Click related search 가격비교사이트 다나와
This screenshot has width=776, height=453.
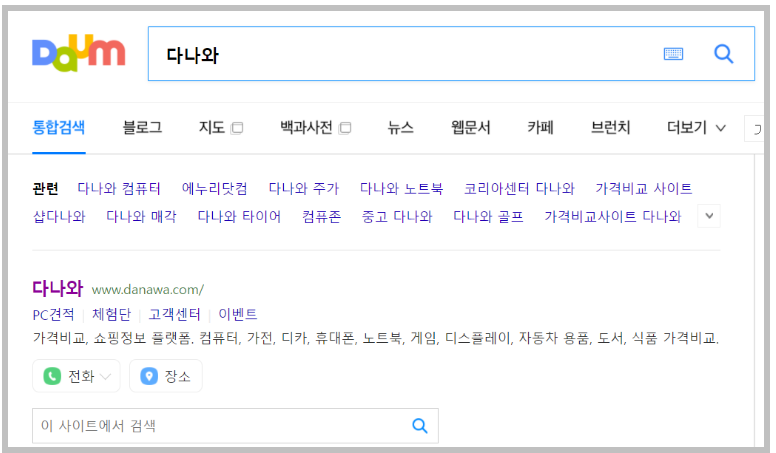coord(613,216)
